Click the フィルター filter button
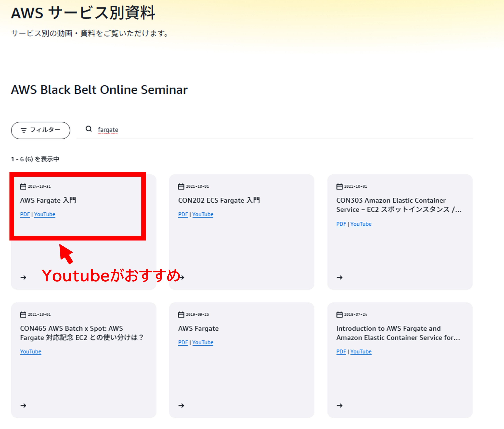Viewport: 504px width, 429px height. [41, 130]
